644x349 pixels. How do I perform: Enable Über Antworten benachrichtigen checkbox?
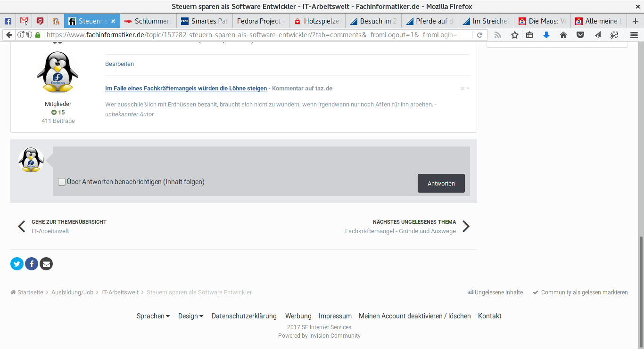point(62,182)
